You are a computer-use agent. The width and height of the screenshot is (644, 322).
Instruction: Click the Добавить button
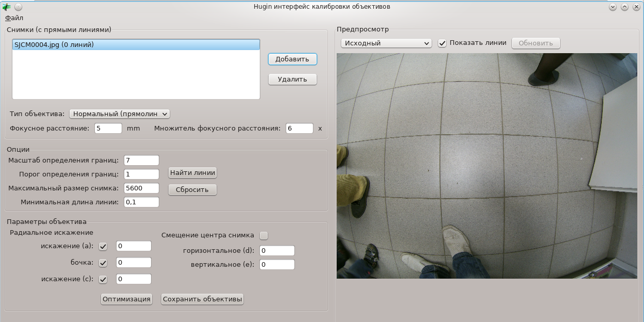[292, 59]
